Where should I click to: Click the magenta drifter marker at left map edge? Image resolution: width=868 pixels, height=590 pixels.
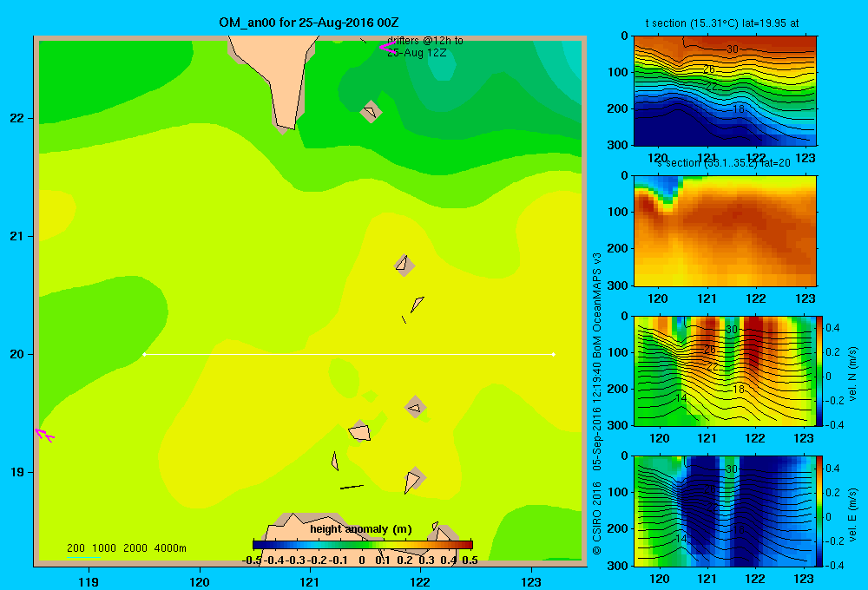click(44, 435)
